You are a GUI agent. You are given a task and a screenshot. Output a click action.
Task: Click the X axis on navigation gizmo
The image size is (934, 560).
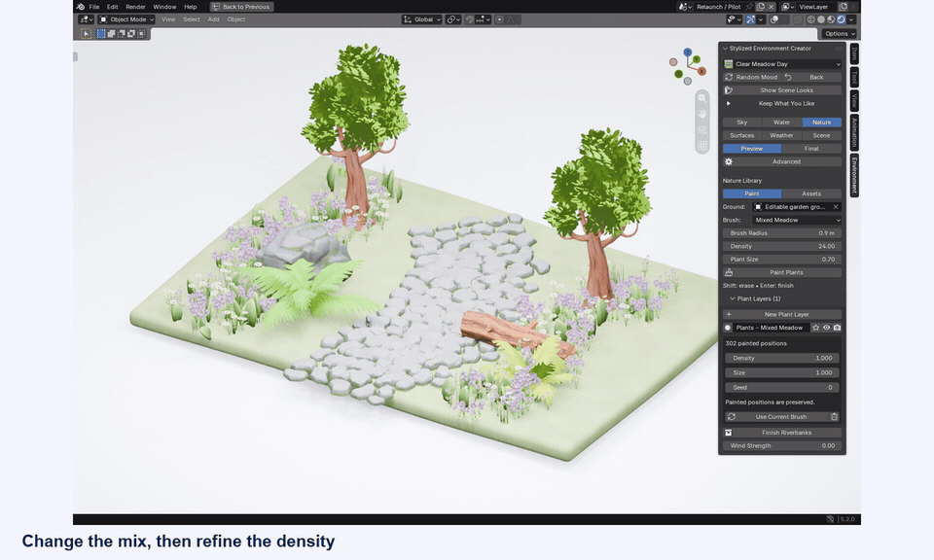point(701,71)
